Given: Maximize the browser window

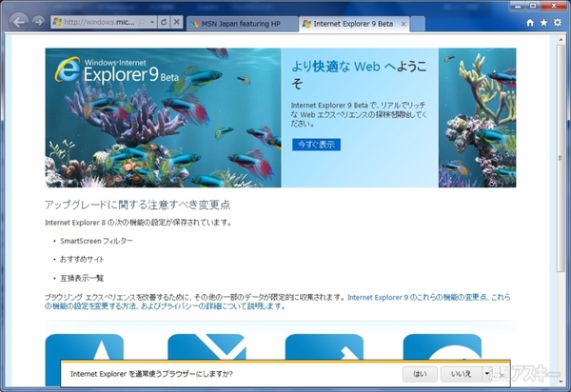Looking at the screenshot, I should (x=532, y=5).
